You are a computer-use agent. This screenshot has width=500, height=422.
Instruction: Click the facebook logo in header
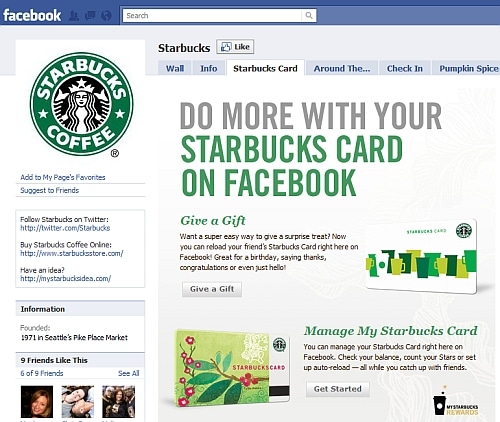tap(32, 15)
